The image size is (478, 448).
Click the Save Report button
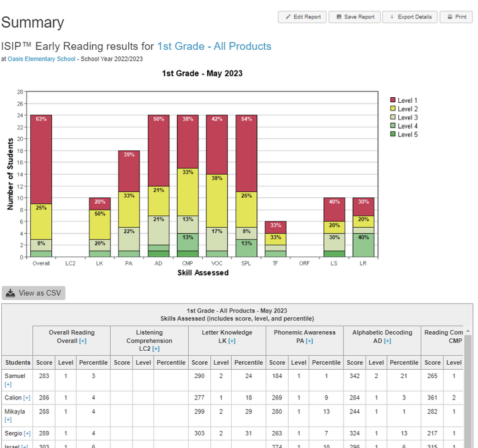click(x=354, y=17)
